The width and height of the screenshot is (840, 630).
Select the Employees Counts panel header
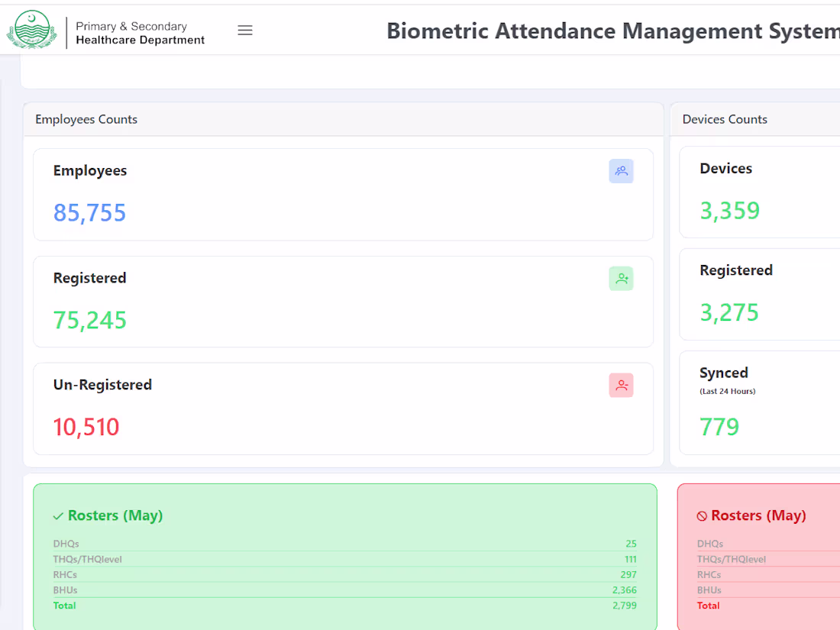point(344,119)
